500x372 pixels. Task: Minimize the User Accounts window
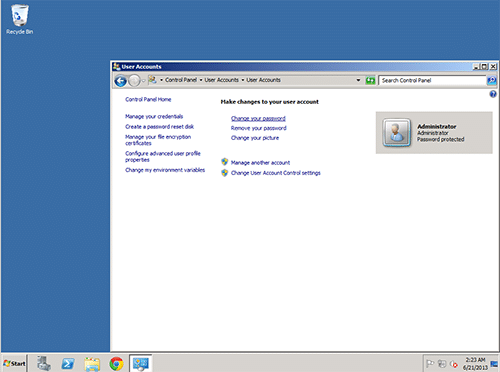[x=476, y=67]
